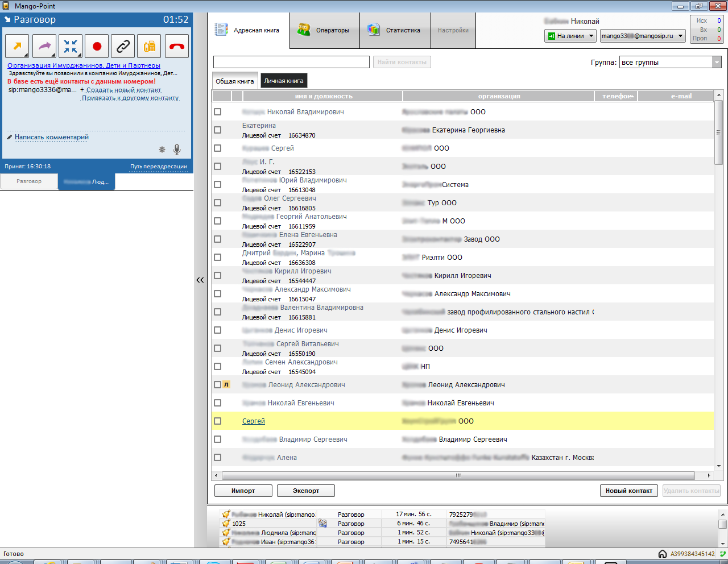Mute the microphone in the call panel
Viewport: 728px width, 564px height.
[177, 150]
